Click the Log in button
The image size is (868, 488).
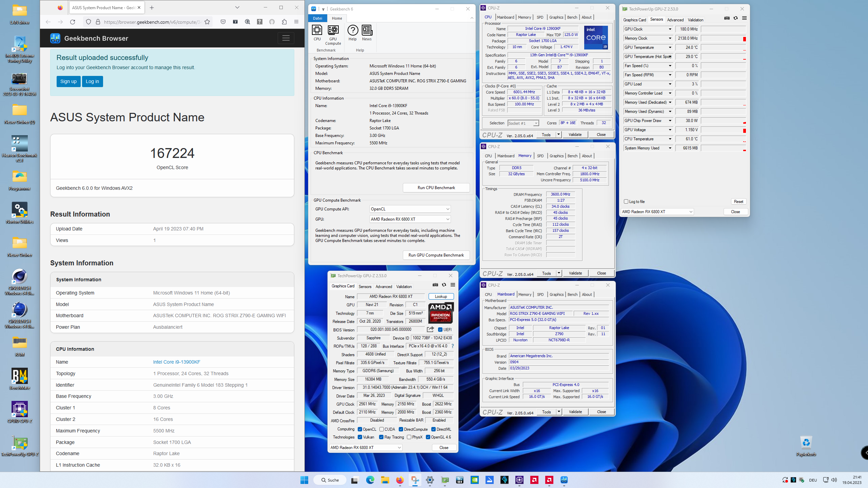[x=92, y=81]
